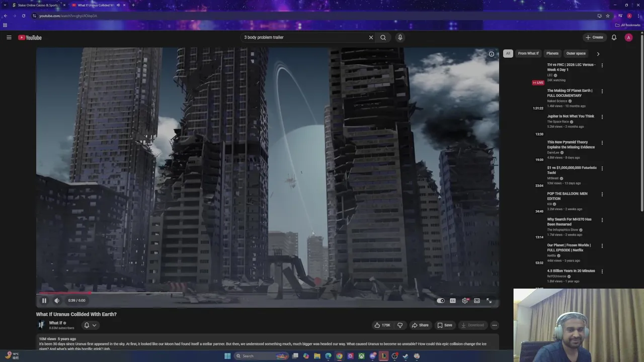Open options for Jupiter Is Not What You Think
Image resolution: width=644 pixels, height=362 pixels.
coord(602,117)
